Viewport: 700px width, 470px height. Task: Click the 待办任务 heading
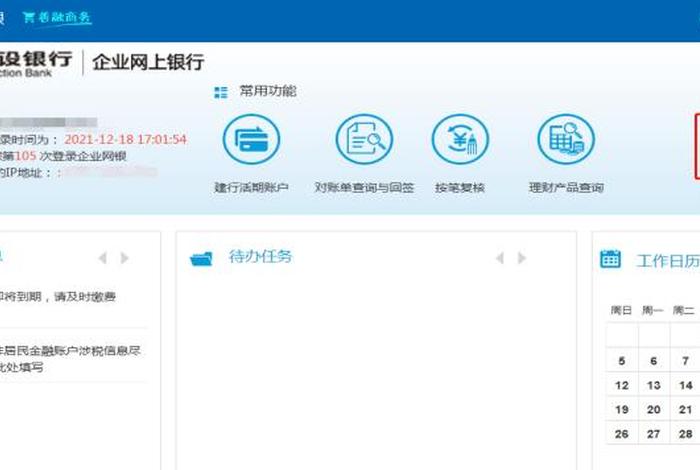(260, 257)
